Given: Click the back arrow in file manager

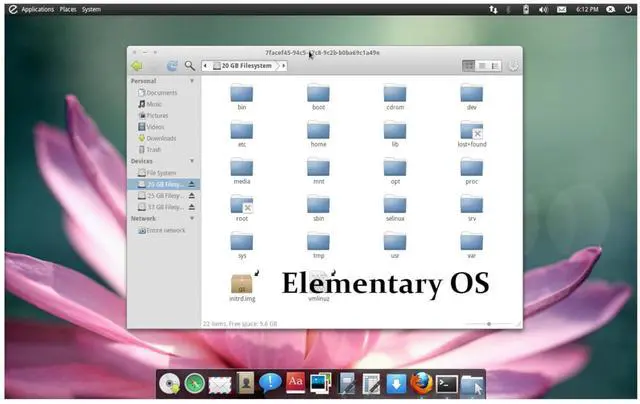Looking at the screenshot, I should click(137, 66).
